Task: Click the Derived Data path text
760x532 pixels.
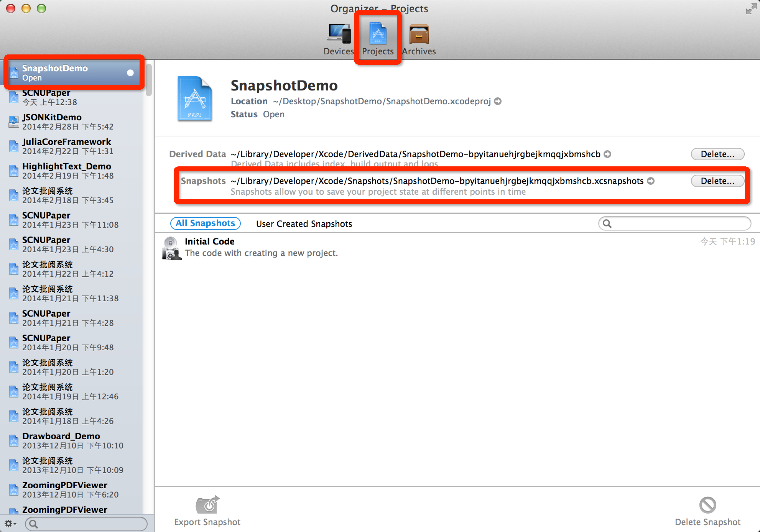Action: pyautogui.click(x=416, y=154)
